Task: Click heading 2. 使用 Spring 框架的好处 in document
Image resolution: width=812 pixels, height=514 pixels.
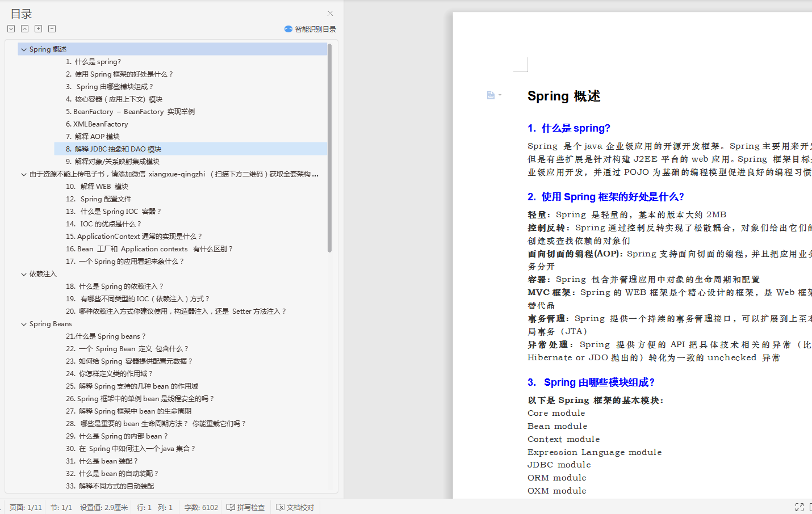Action: 606,197
